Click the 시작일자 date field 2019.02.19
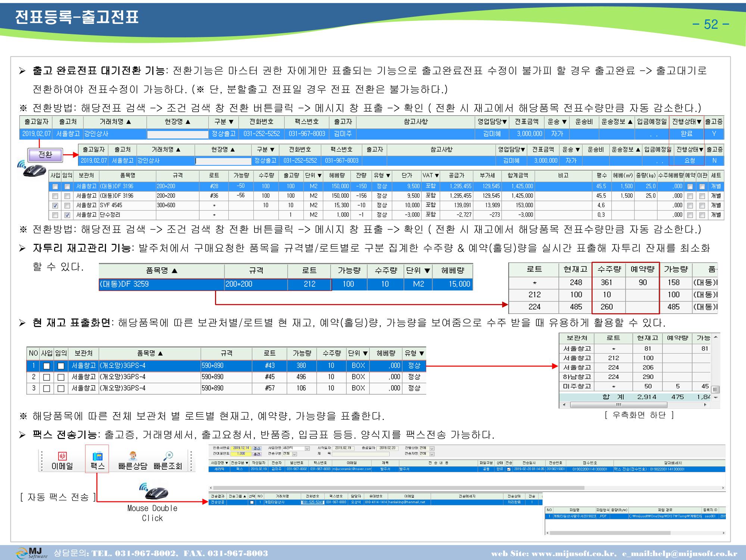The image size is (746, 560). click(342, 448)
